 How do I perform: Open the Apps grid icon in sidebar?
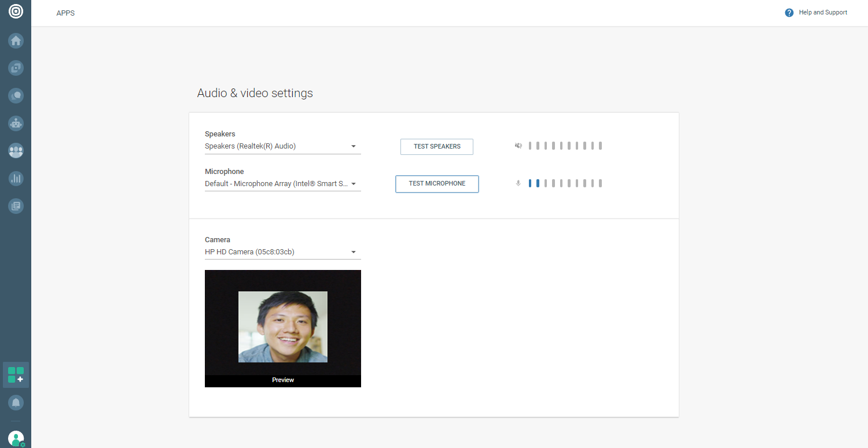[x=16, y=375]
